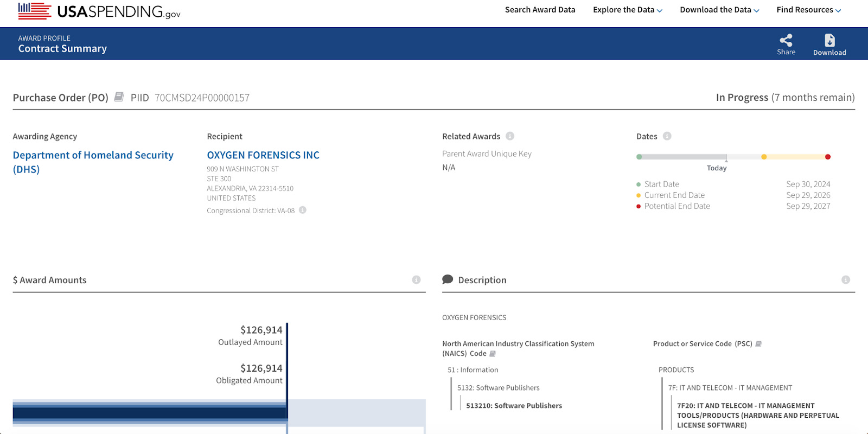Click the Description speech bubble icon
The width and height of the screenshot is (868, 434).
[448, 279]
